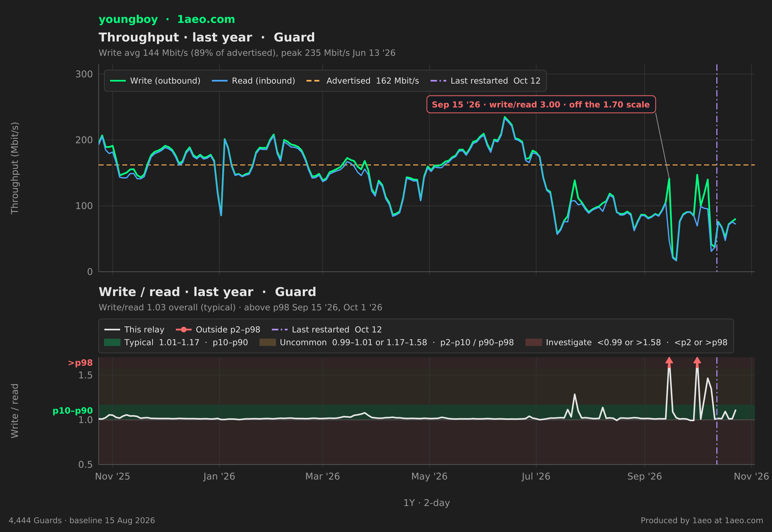The height and width of the screenshot is (532, 772).
Task: Click the "Nov '25" x-axis tick label
Action: tap(113, 477)
